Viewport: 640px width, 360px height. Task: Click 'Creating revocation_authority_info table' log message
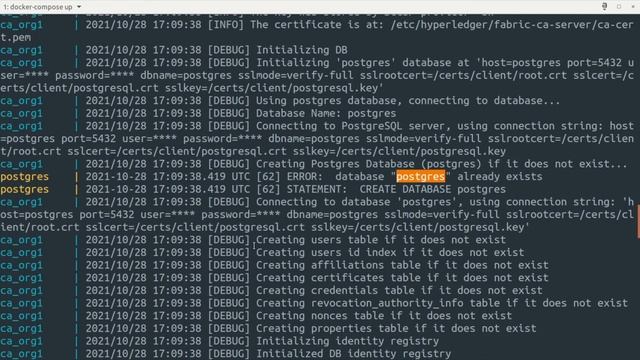pyautogui.click(x=378, y=303)
